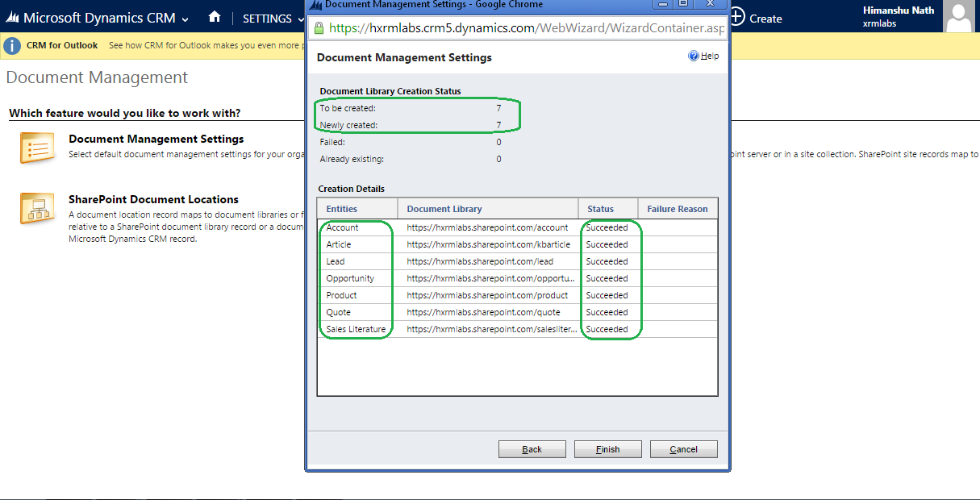Screen dimensions: 980x500
Task: Go to the Home icon in navigation bar
Action: pyautogui.click(x=215, y=17)
